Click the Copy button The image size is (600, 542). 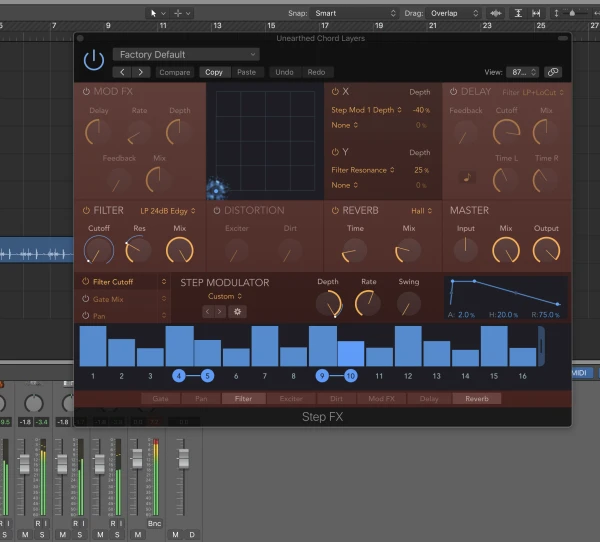214,72
